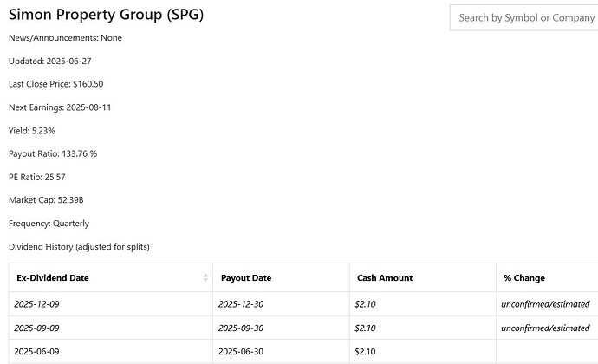
Task: Click the Yield: 5.23% line
Action: tap(32, 131)
